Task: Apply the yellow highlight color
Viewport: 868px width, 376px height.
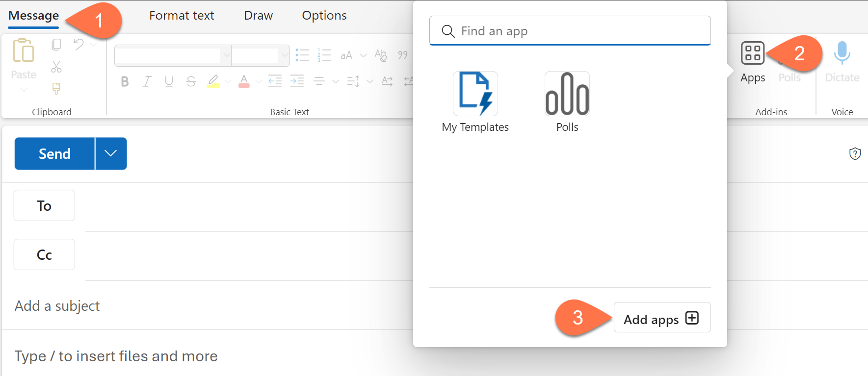Action: [213, 81]
